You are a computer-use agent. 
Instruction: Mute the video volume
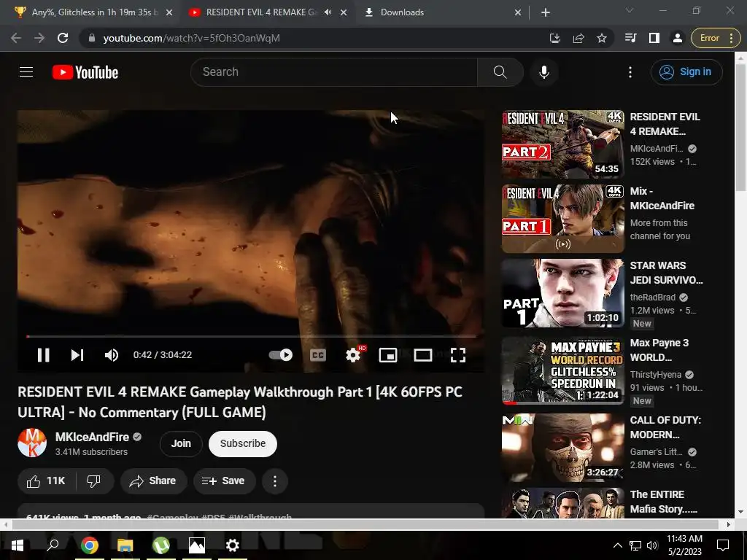[x=112, y=355]
